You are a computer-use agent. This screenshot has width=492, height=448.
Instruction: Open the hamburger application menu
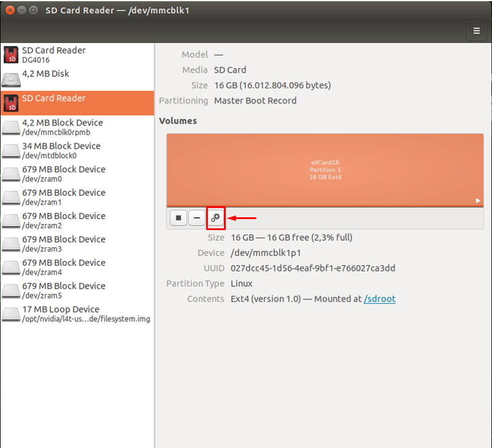click(476, 31)
